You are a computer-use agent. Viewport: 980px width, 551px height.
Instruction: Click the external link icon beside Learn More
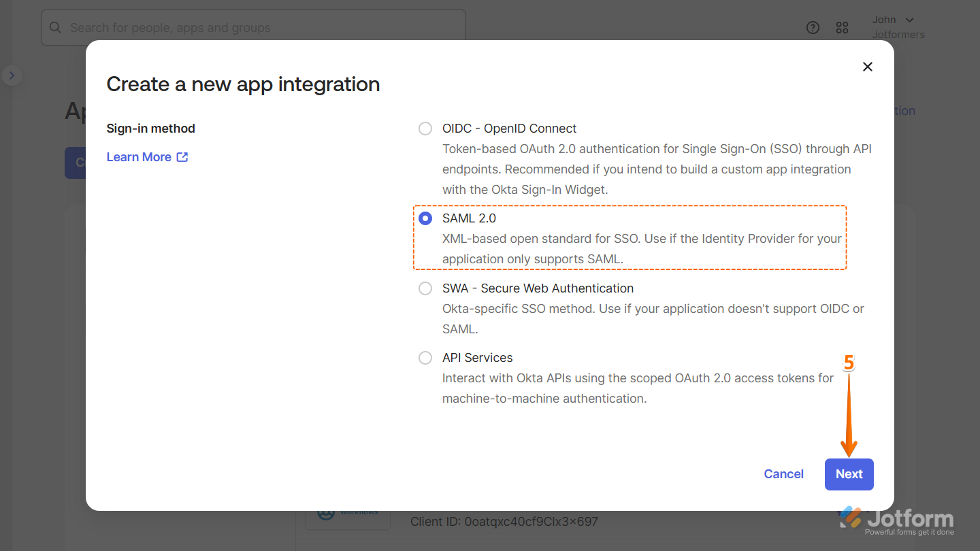click(x=182, y=157)
